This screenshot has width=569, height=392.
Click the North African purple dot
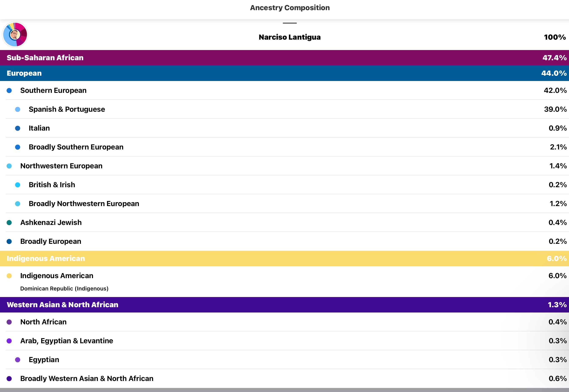point(9,322)
